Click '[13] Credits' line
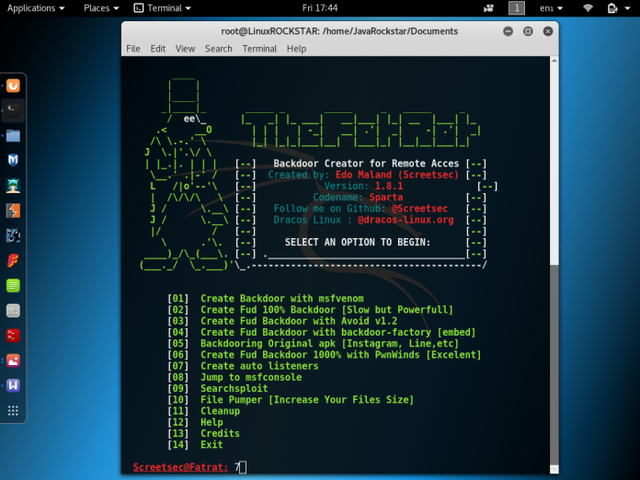 (x=203, y=433)
